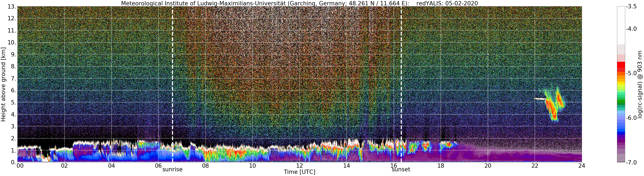Click the '12' tick on the time axis
Image resolution: width=644 pixels, height=176 pixels.
pyautogui.click(x=300, y=166)
